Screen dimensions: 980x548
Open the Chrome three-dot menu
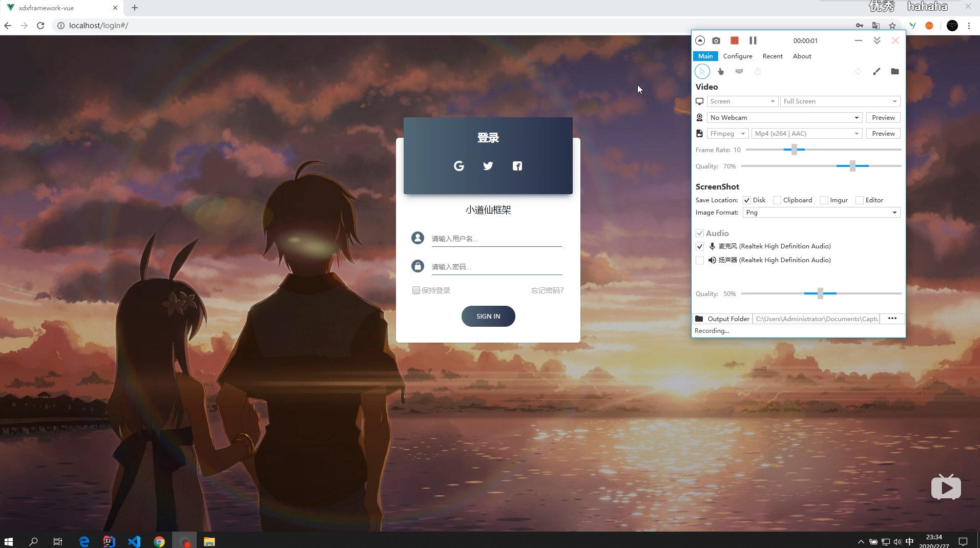[x=969, y=26]
